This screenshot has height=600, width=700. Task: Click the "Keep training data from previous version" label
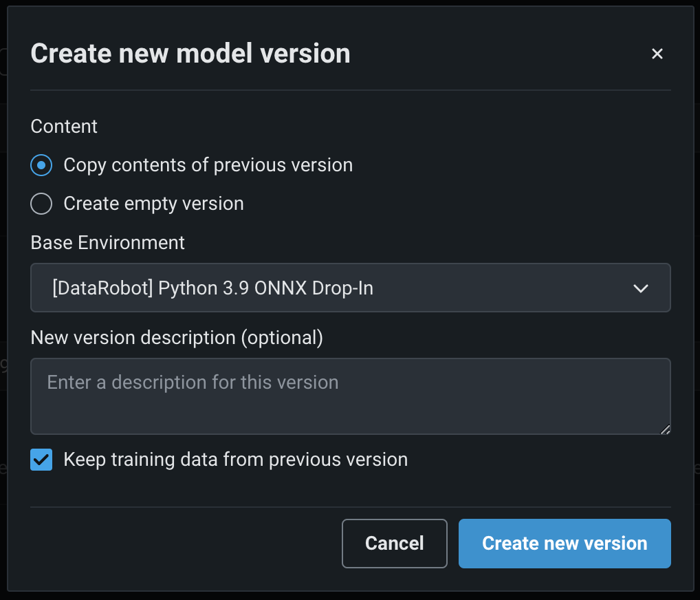pos(235,460)
